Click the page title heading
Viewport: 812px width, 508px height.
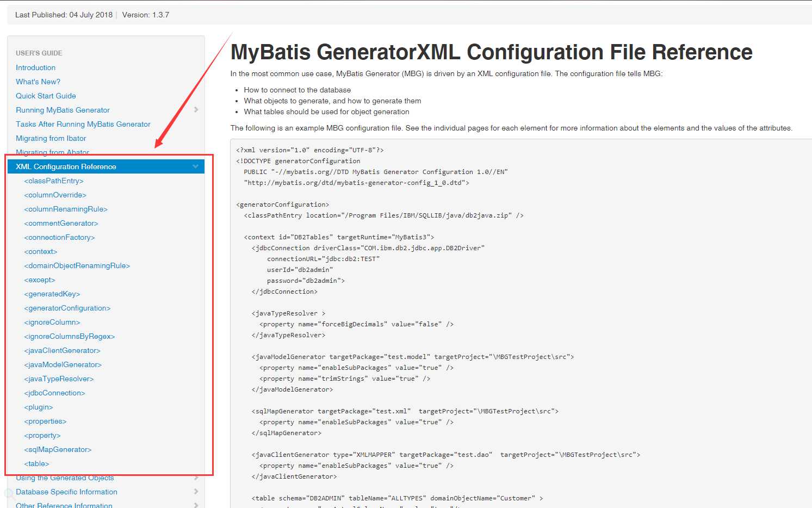point(491,52)
